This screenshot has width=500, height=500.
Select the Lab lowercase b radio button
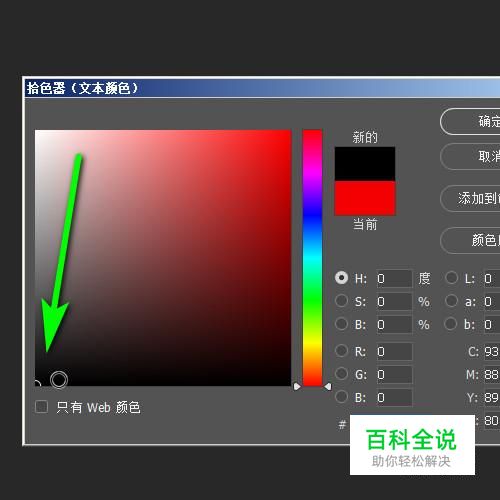(451, 323)
